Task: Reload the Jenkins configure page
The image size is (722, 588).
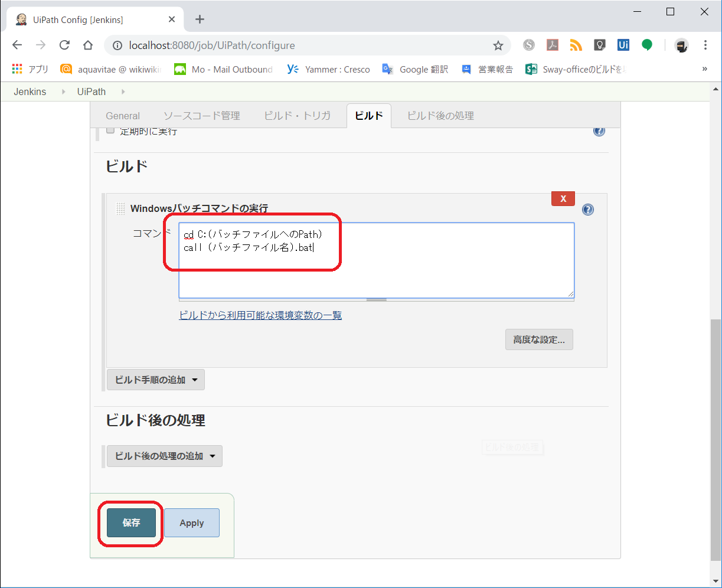Action: [x=64, y=45]
